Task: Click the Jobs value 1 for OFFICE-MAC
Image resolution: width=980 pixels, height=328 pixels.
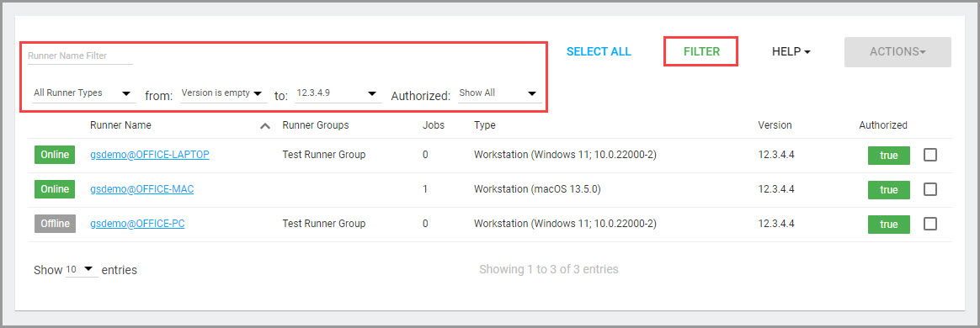Action: pos(426,188)
